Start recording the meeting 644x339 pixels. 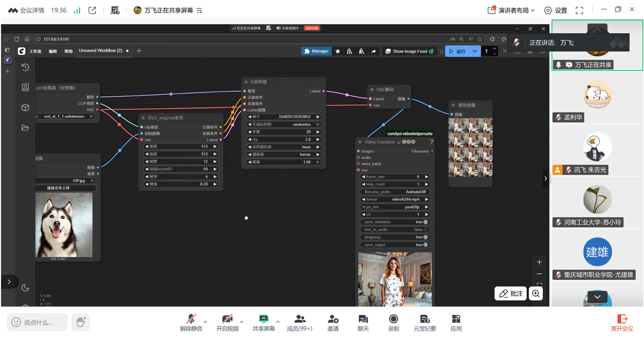coord(393,319)
